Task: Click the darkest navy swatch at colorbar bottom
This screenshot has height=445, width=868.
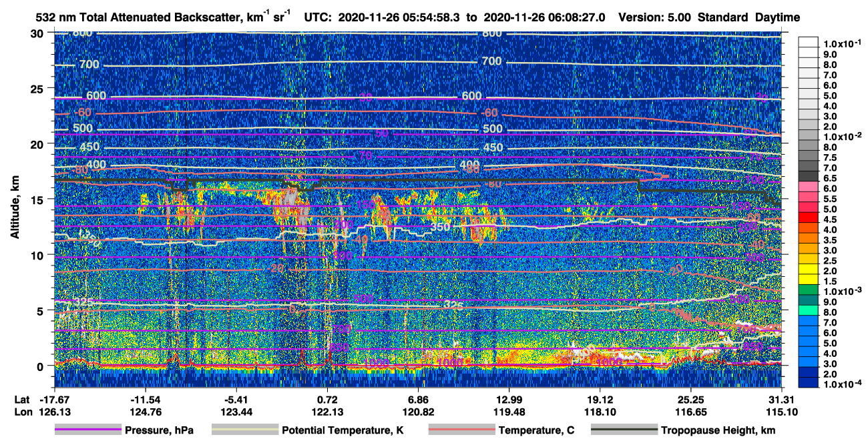Action: (809, 383)
